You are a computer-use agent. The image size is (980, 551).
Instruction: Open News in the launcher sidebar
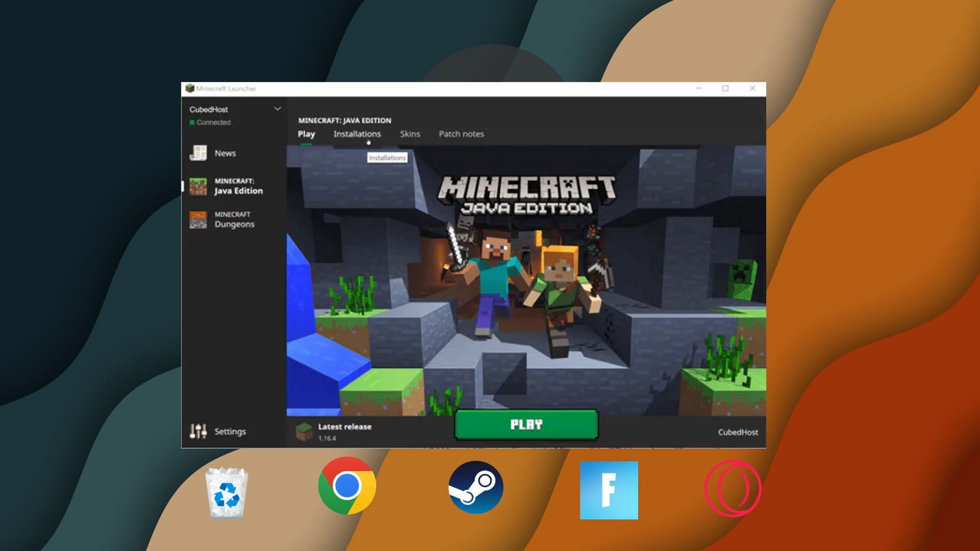[x=225, y=153]
